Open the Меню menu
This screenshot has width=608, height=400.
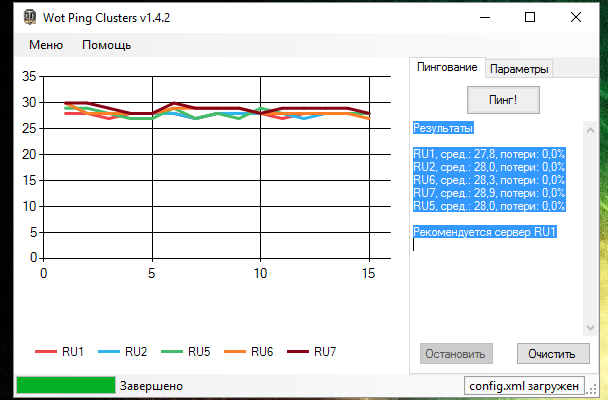[x=46, y=45]
